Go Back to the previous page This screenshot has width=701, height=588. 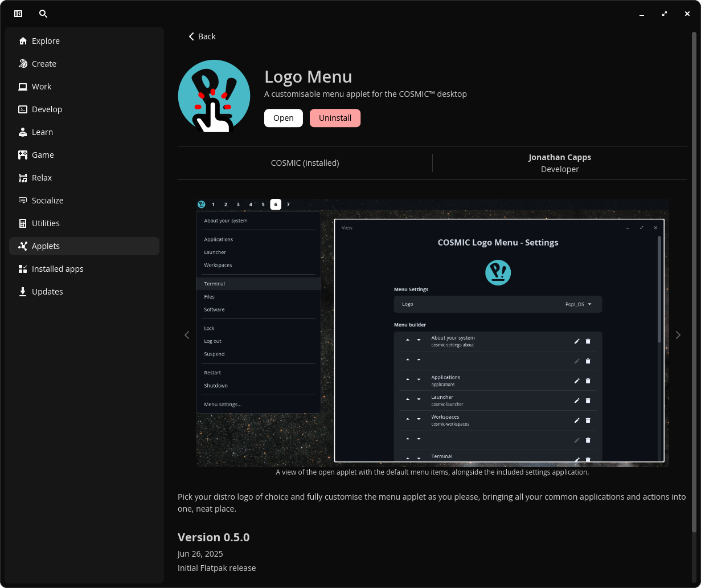point(202,36)
